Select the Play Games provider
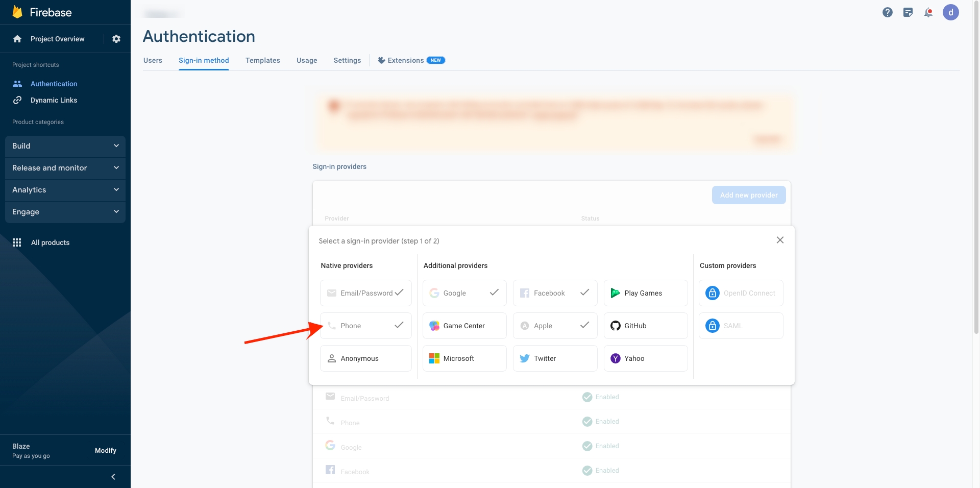Image resolution: width=980 pixels, height=488 pixels. pos(645,293)
